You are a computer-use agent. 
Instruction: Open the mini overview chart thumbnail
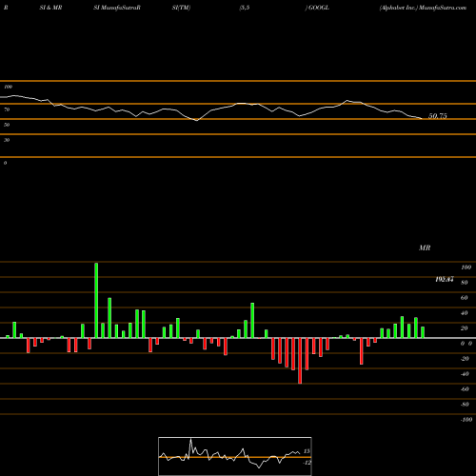[x=235, y=456]
